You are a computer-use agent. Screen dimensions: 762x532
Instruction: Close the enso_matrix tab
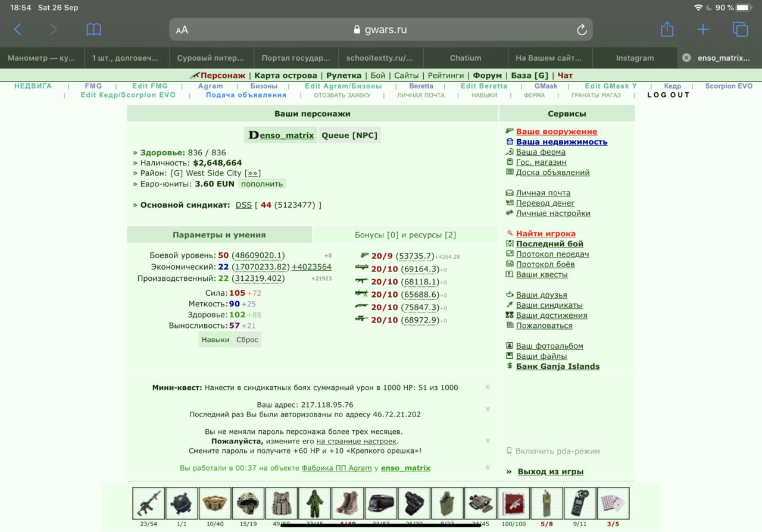tap(686, 58)
